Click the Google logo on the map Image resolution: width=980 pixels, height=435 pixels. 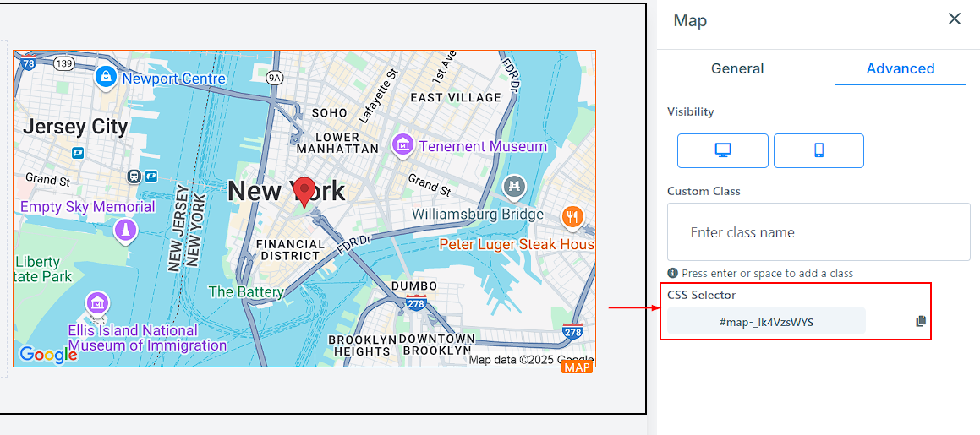48,355
